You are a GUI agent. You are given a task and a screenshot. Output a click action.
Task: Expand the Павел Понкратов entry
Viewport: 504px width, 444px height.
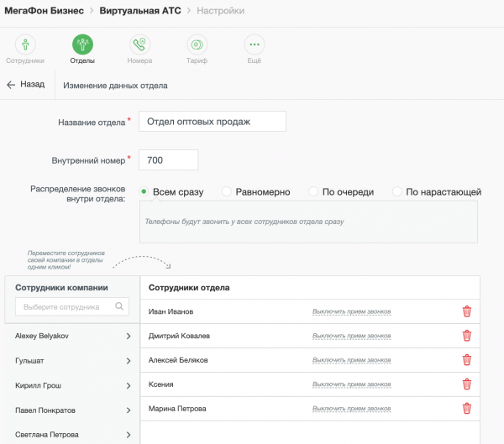click(128, 410)
